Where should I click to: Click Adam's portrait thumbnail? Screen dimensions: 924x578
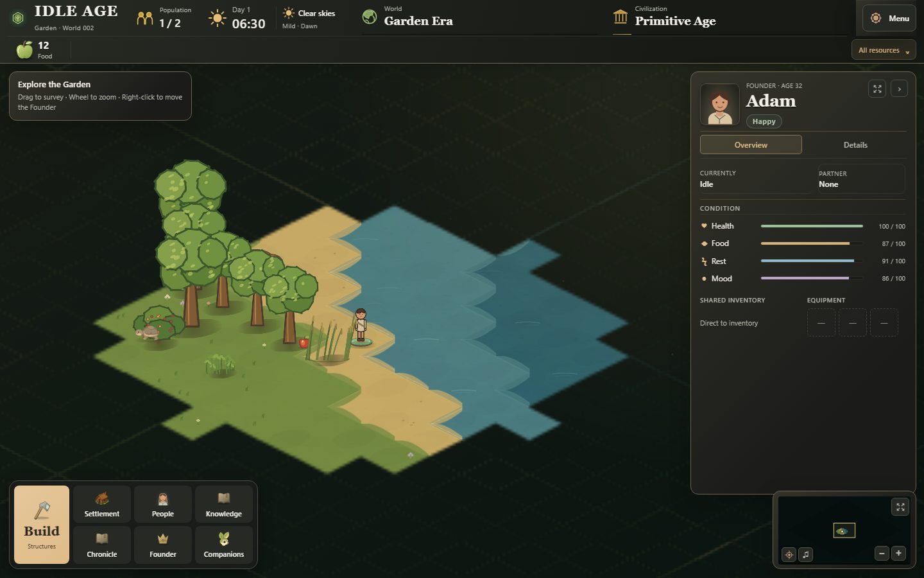tap(720, 104)
